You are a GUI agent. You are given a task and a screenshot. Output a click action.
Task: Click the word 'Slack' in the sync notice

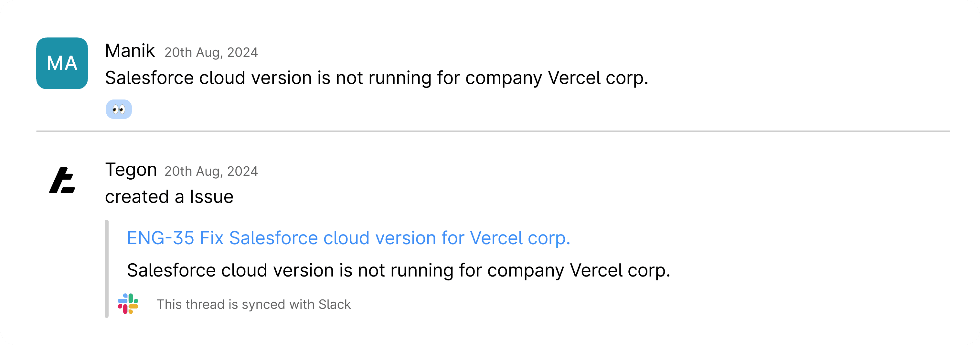(x=335, y=304)
